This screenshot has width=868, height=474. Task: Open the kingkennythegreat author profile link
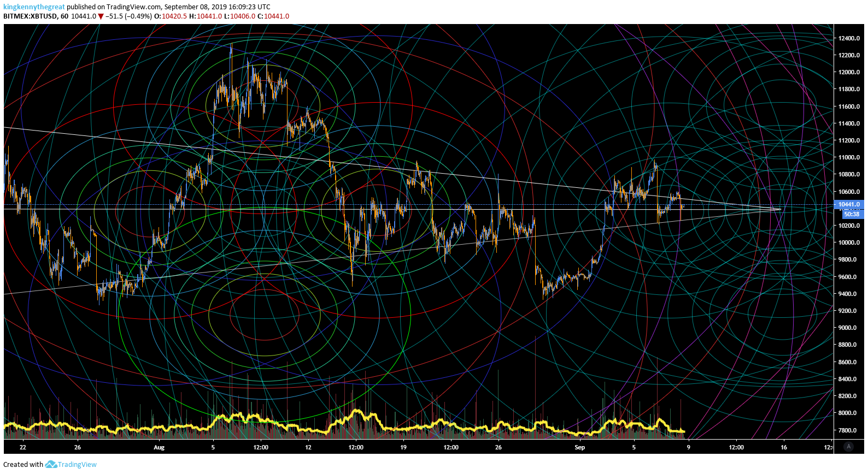[34, 7]
